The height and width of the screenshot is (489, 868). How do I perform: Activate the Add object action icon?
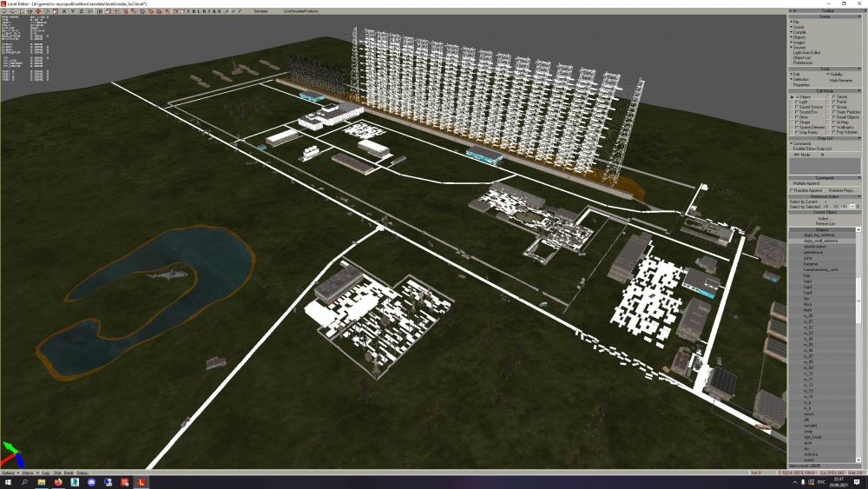(x=30, y=11)
